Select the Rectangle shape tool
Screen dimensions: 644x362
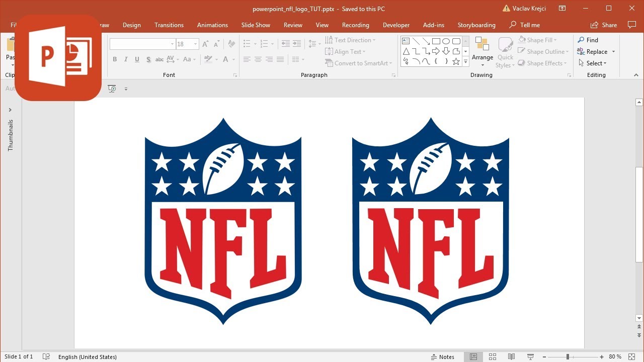coord(436,41)
